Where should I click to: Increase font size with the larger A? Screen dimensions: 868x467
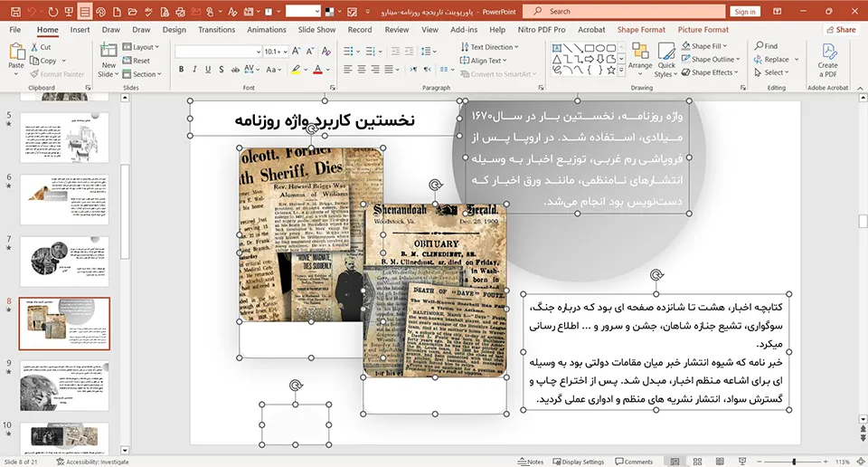coord(297,52)
